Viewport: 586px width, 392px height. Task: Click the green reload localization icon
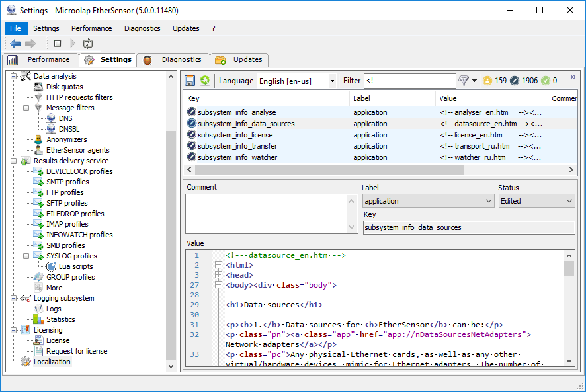(x=205, y=81)
